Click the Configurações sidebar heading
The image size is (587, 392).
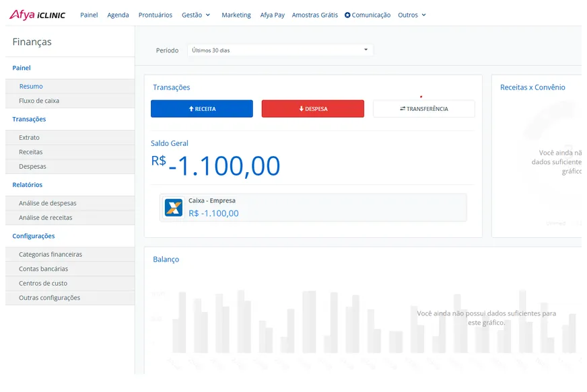[34, 236]
